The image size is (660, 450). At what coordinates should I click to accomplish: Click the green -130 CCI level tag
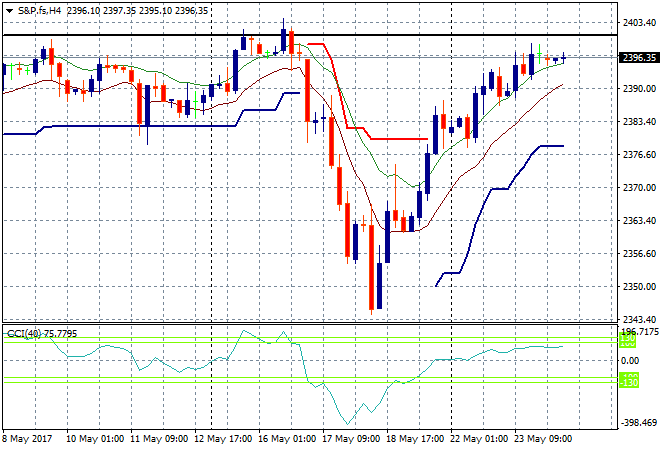click(628, 383)
